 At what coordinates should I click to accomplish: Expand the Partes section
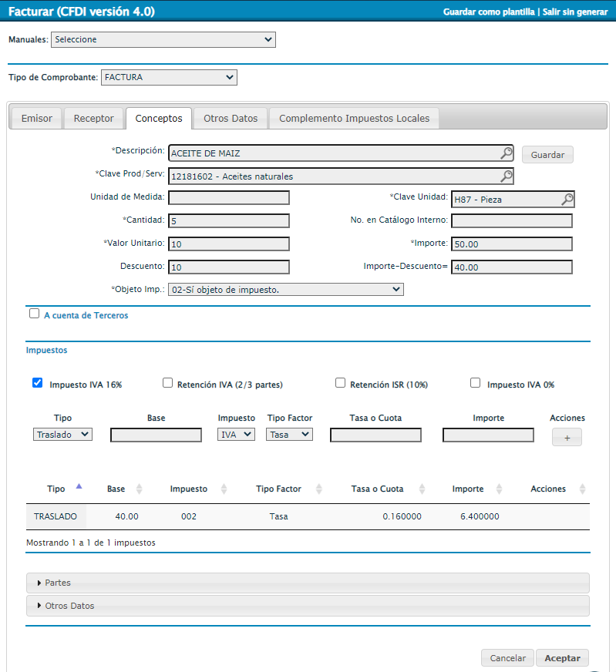click(308, 583)
